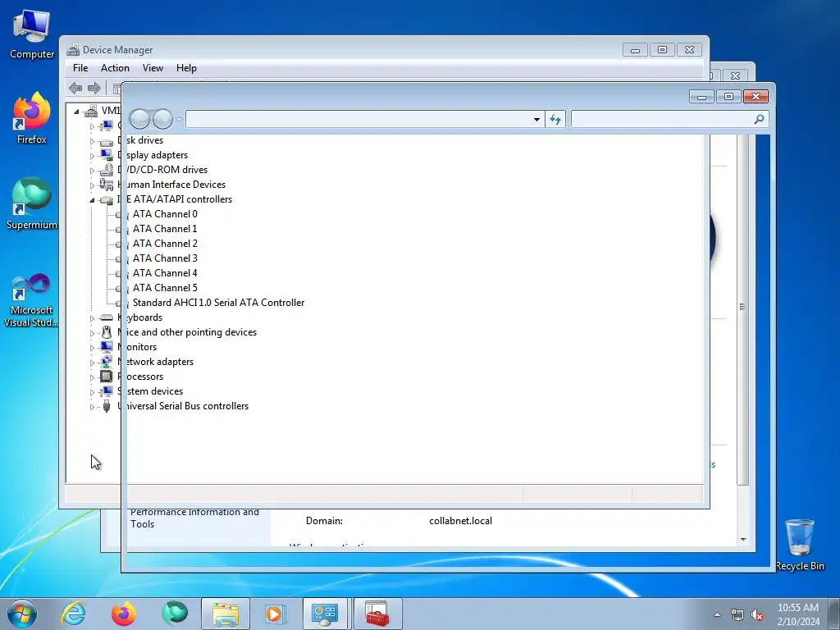Click the Explorer window Forward button
Viewport: 840px width, 630px height.
(x=162, y=119)
